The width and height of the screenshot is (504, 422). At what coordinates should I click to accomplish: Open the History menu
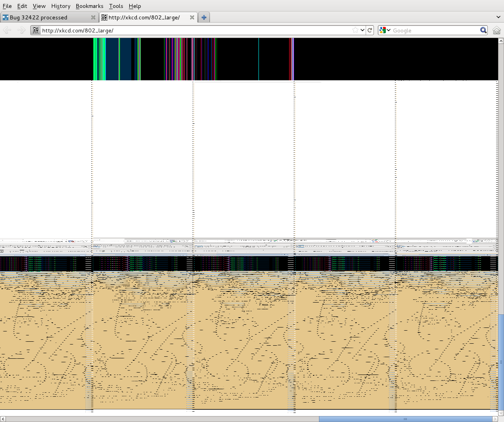pyautogui.click(x=60, y=6)
